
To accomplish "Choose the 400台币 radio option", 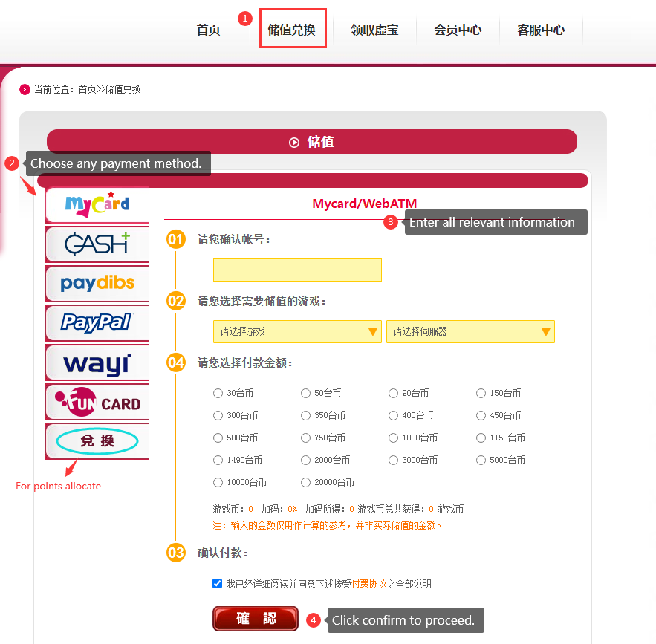I will [x=393, y=415].
